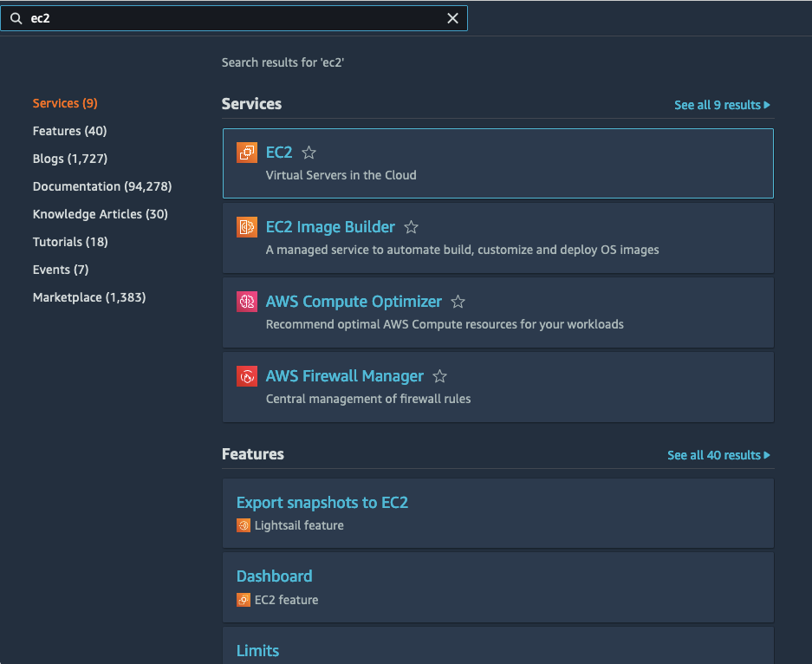
Task: Star AWS Compute Optimizer as favorite
Action: [458, 302]
